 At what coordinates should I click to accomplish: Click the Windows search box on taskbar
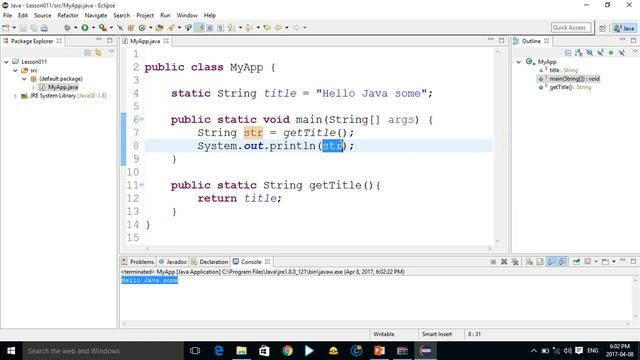click(x=103, y=351)
